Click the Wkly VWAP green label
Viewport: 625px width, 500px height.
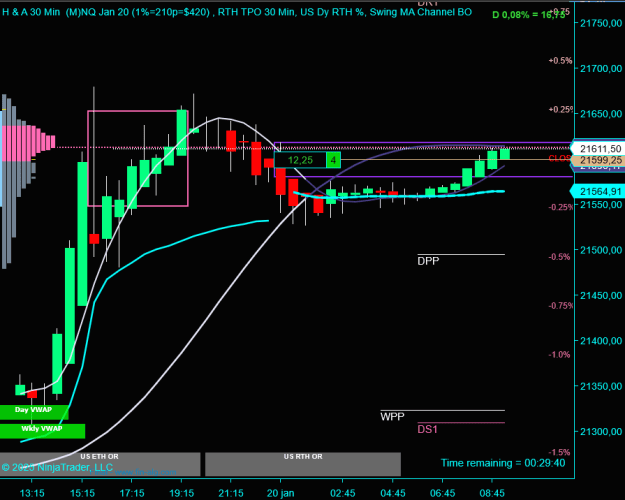[x=42, y=431]
